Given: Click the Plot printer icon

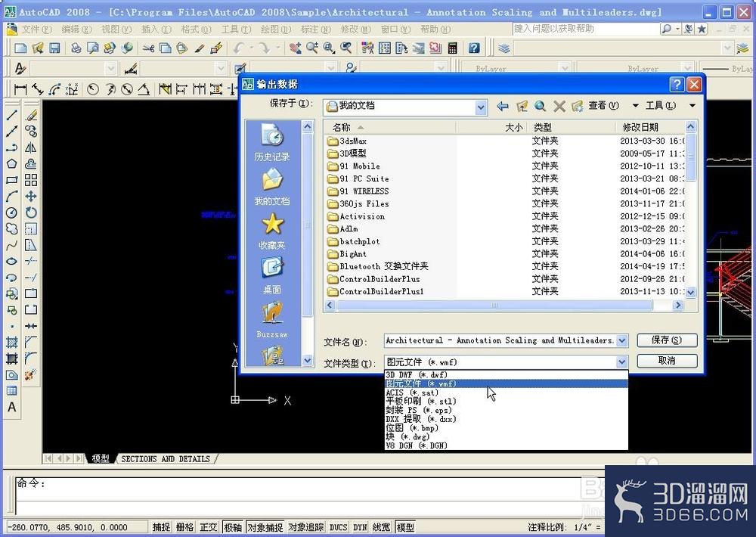Looking at the screenshot, I should (76, 48).
